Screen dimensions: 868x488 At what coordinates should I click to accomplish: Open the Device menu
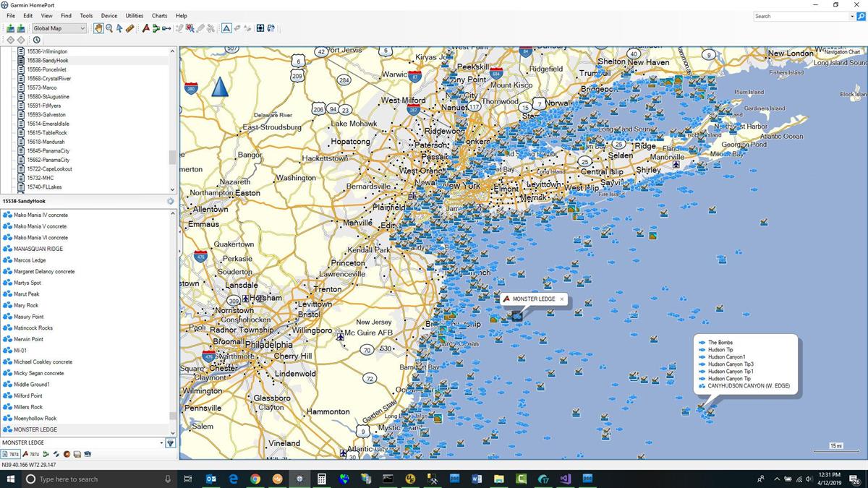click(109, 15)
